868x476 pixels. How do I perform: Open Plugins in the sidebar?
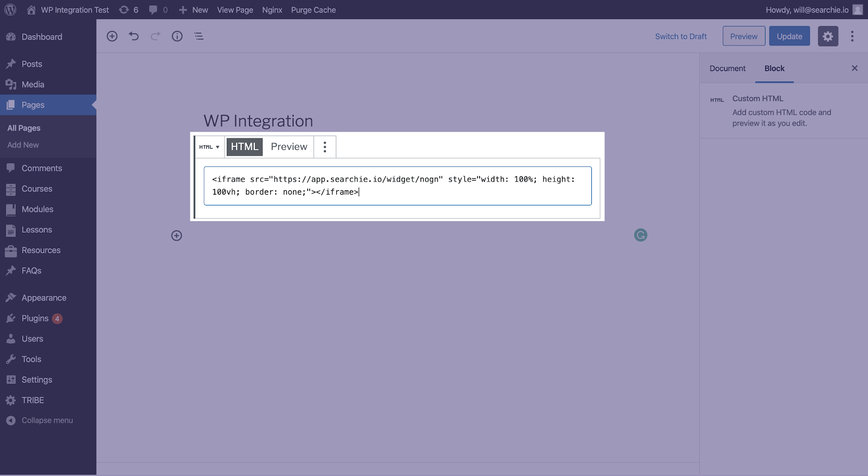[48, 318]
